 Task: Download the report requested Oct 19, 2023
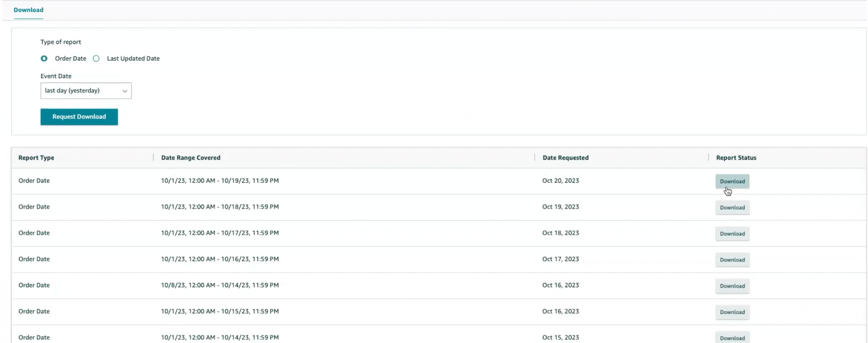[732, 207]
